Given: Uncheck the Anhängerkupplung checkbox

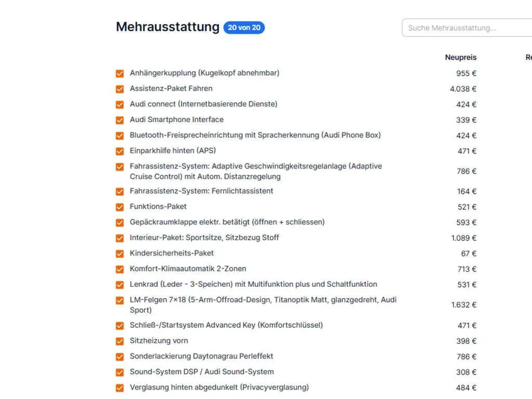Looking at the screenshot, I should [120, 74].
